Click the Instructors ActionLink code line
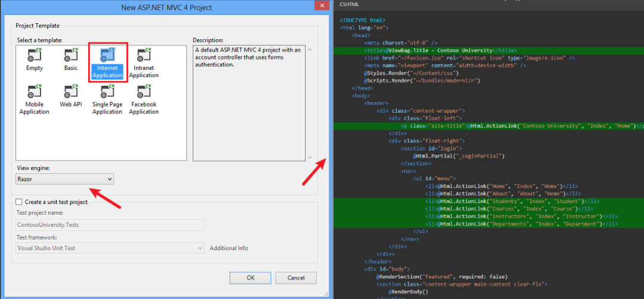 (x=522, y=216)
